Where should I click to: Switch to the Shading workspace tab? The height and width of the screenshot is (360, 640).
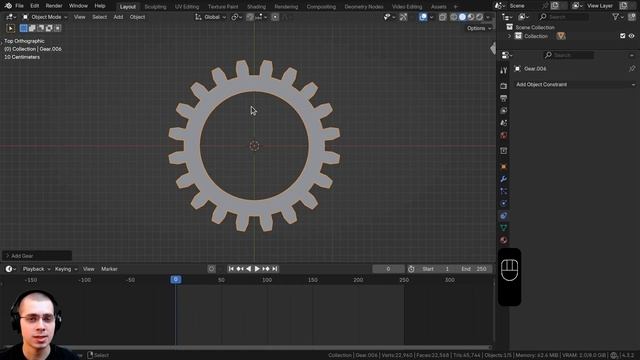click(x=256, y=7)
